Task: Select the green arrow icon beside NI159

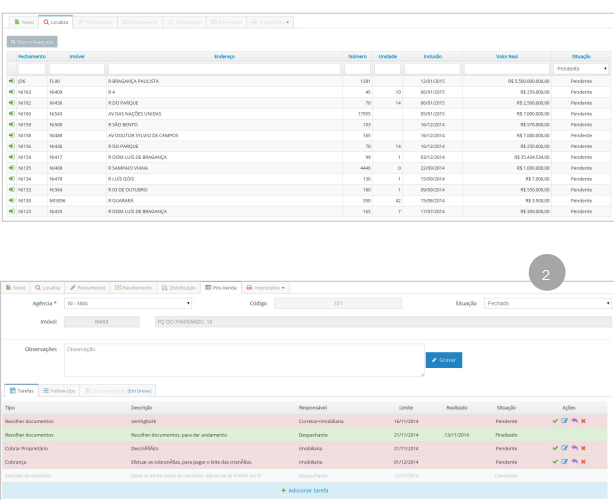Action: pyautogui.click(x=11, y=125)
